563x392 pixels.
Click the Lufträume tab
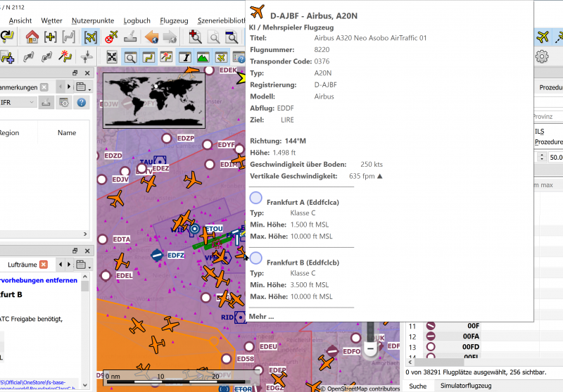23,265
